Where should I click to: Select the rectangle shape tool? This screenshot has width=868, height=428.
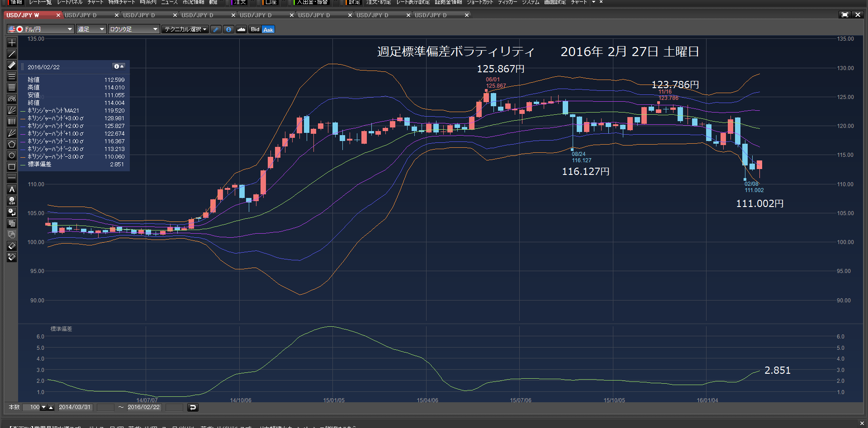12,167
